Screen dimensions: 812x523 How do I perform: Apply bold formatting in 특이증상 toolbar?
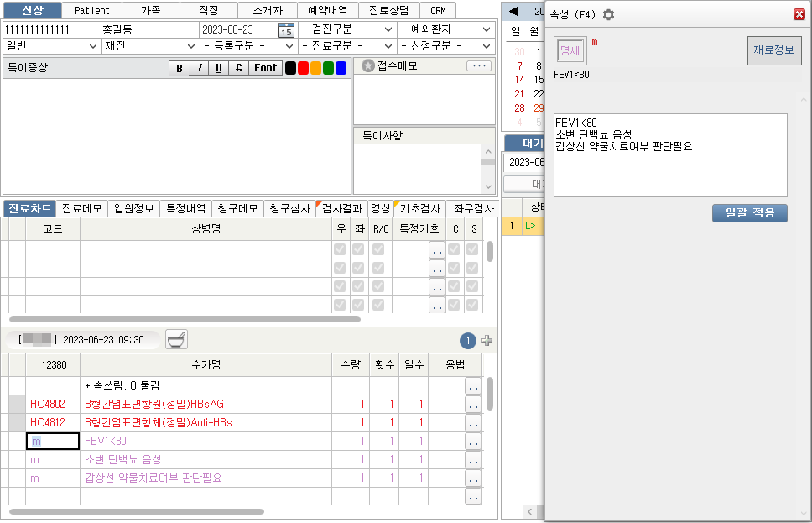(x=179, y=68)
